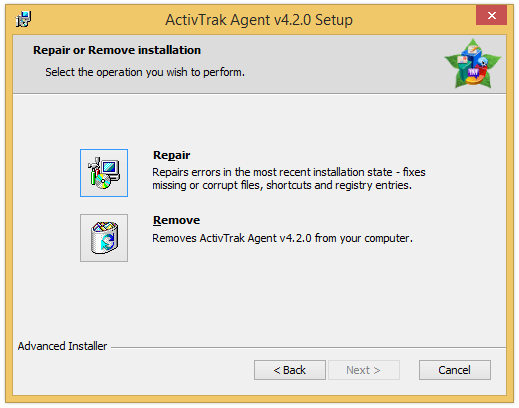Open the installer system menu icon in title bar
519x408 pixels.
click(23, 19)
